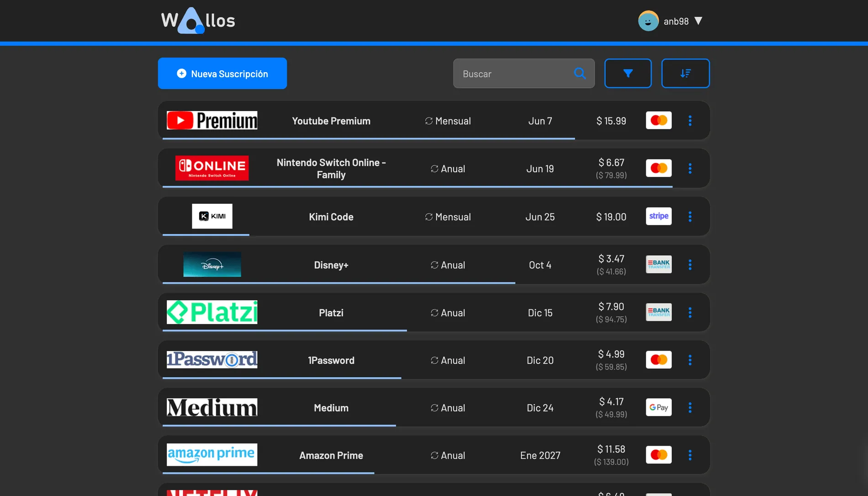
Task: Click Mastercard icon on Amazon Prime row
Action: (659, 455)
